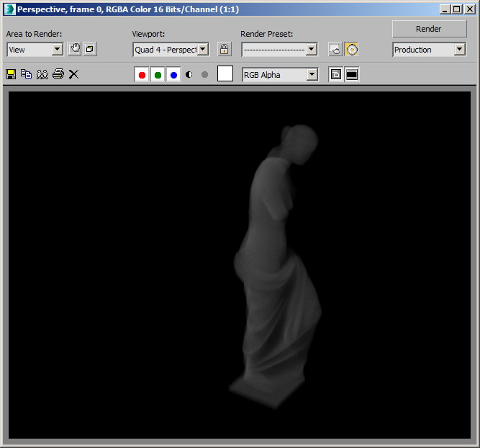Viewport: 480px width, 448px height.
Task: Click the Edit Region hand icon
Action: tap(74, 49)
